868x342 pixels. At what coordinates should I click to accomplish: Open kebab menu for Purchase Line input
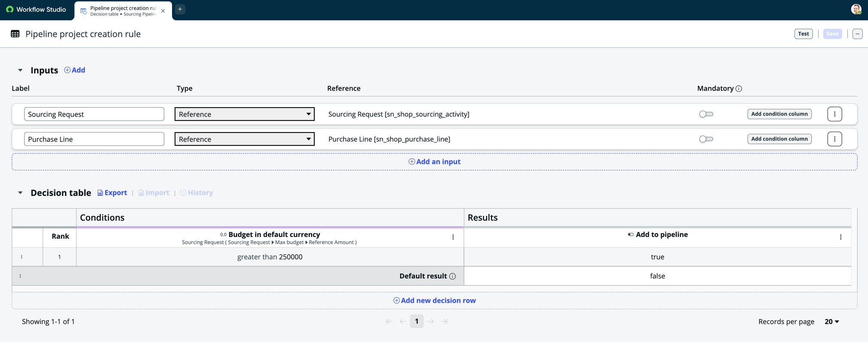point(834,139)
